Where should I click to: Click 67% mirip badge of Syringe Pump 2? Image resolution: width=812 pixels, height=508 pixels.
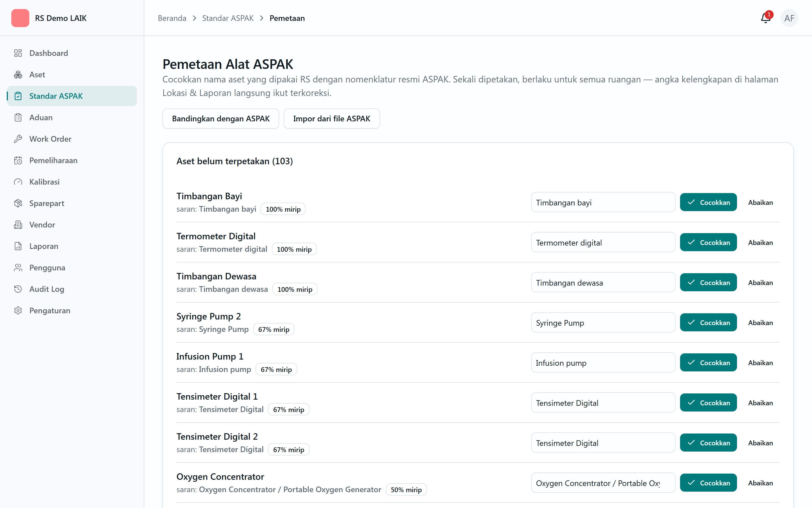[273, 330]
